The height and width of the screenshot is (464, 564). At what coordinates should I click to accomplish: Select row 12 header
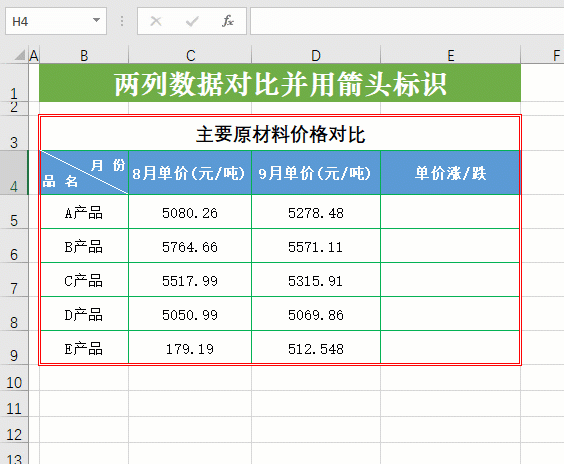pos(14,430)
